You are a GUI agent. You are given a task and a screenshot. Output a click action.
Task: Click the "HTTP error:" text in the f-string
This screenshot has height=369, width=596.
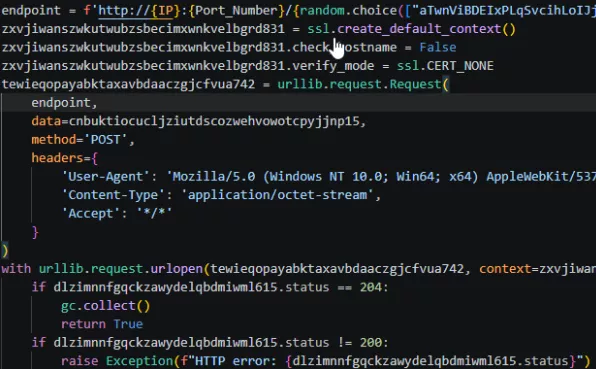tap(236, 361)
